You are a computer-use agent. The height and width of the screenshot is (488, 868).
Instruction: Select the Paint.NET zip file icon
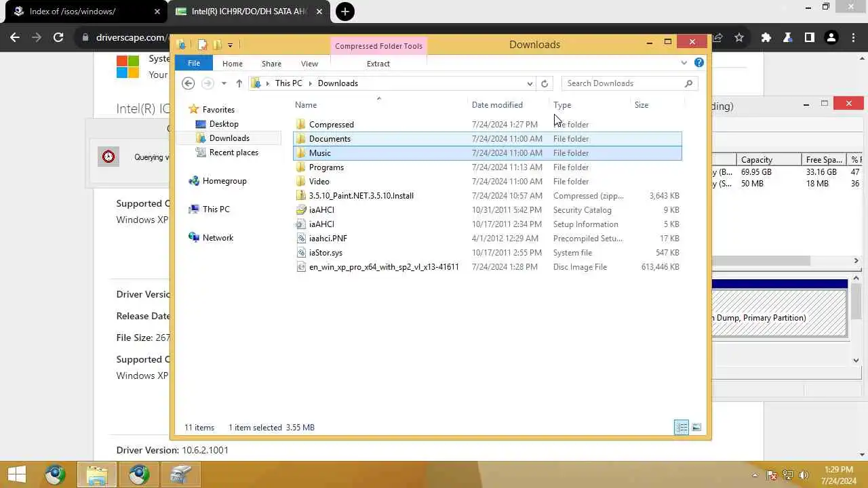point(302,196)
